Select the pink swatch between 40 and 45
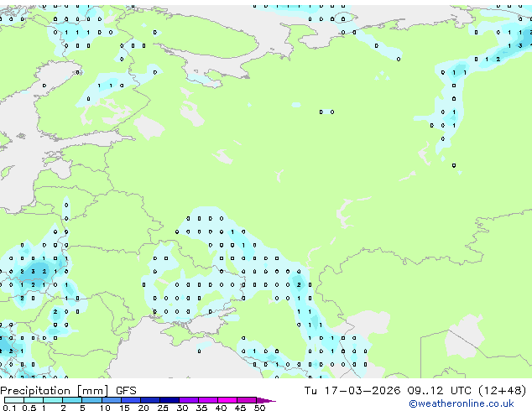The width and height of the screenshot is (532, 411). 227,400
